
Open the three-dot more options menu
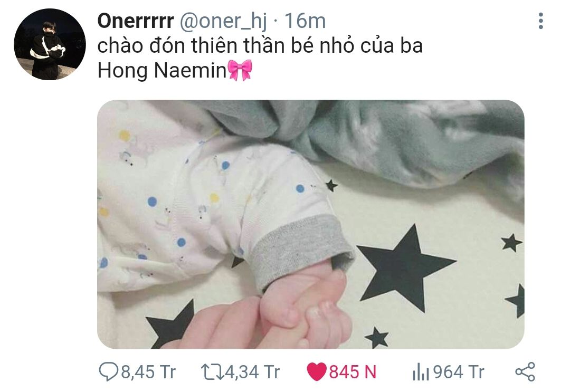tap(540, 21)
